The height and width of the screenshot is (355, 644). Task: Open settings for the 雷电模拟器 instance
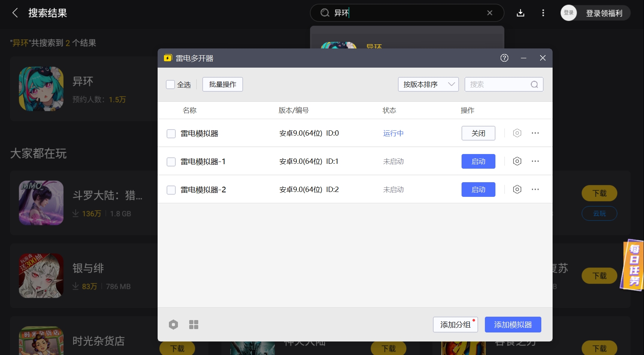pyautogui.click(x=517, y=133)
